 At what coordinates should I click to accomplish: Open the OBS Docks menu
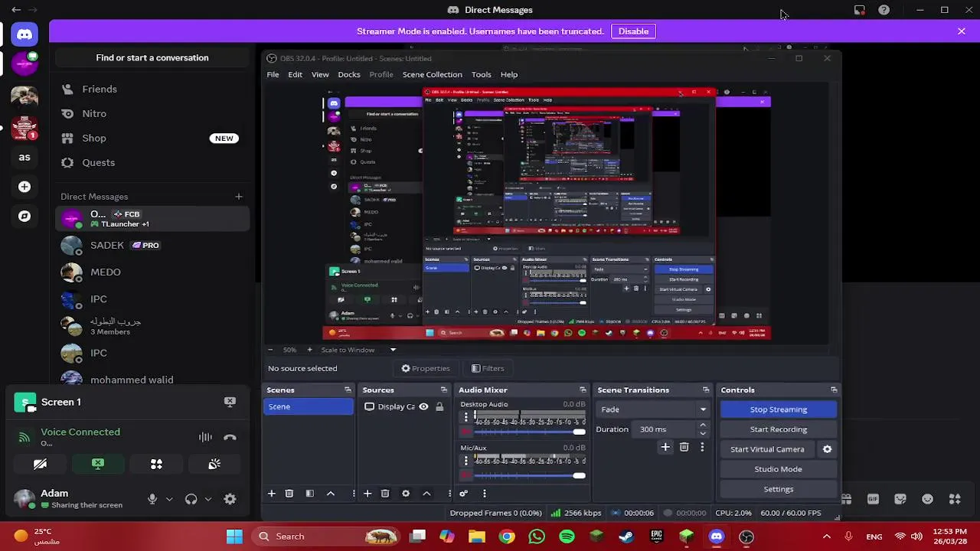point(349,74)
